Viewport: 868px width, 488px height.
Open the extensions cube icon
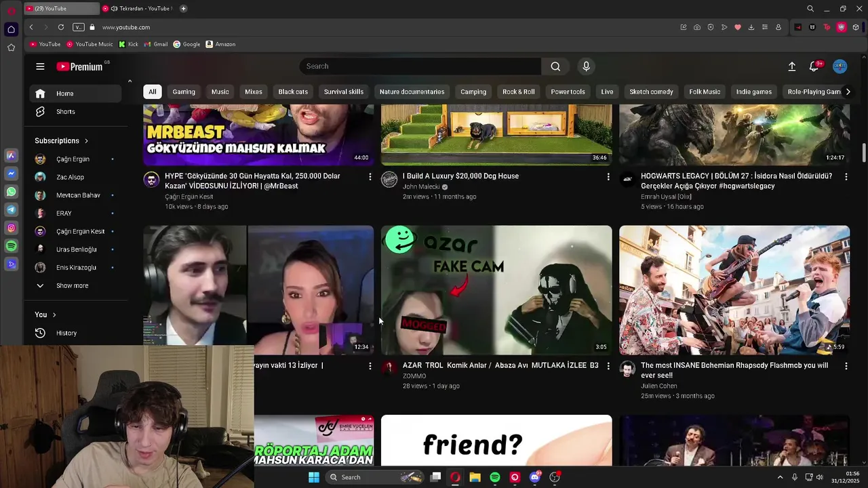856,27
